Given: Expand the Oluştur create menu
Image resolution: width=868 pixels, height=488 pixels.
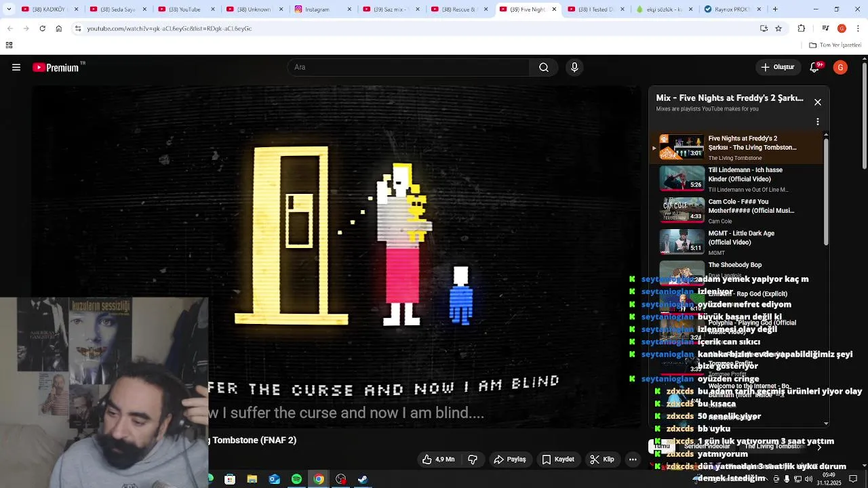Looking at the screenshot, I should [x=777, y=67].
